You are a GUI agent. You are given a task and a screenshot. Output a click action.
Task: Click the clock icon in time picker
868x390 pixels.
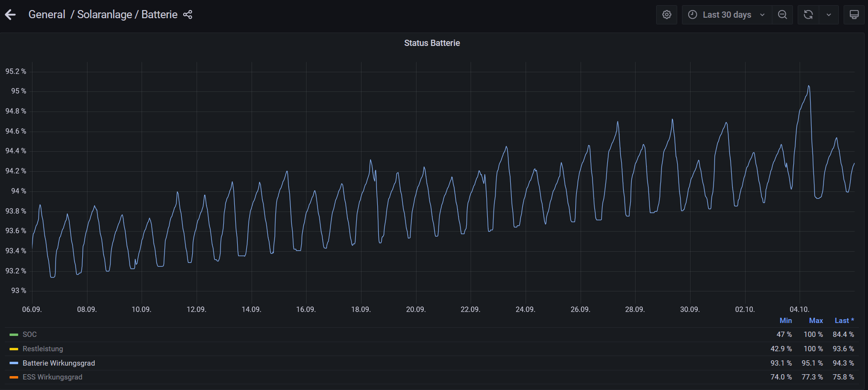point(692,15)
